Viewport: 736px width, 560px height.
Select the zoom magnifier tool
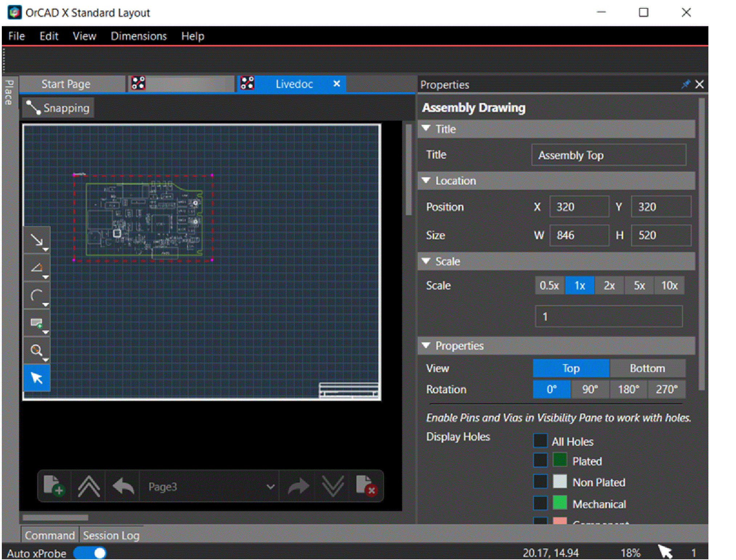click(x=36, y=351)
